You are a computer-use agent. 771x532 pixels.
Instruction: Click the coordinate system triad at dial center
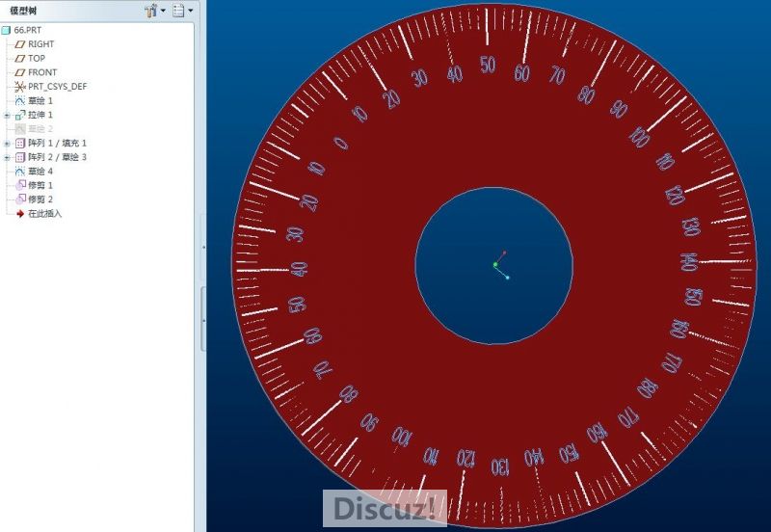(500, 265)
